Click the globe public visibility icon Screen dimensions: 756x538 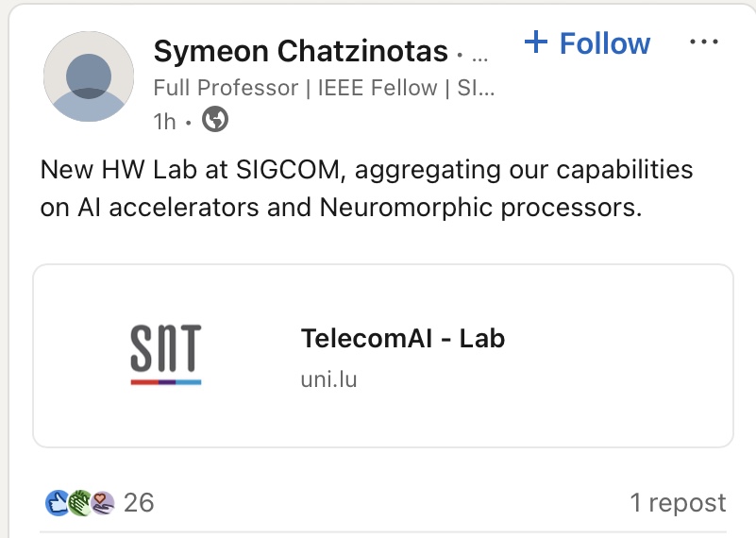215,120
